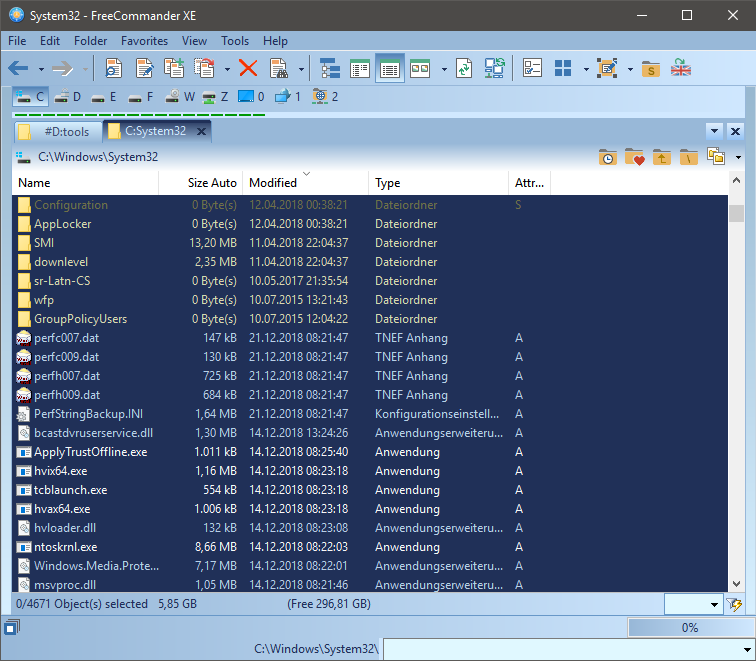This screenshot has height=661, width=756.
Task: Click the 0% progress bar
Action: click(689, 628)
